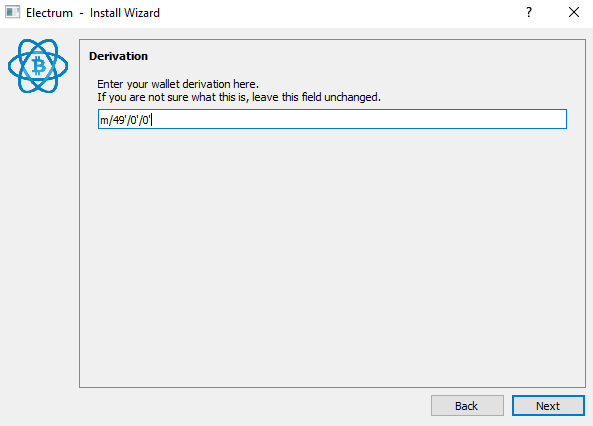This screenshot has height=426, width=593.
Task: Close the Install Wizard window
Action: [574, 12]
